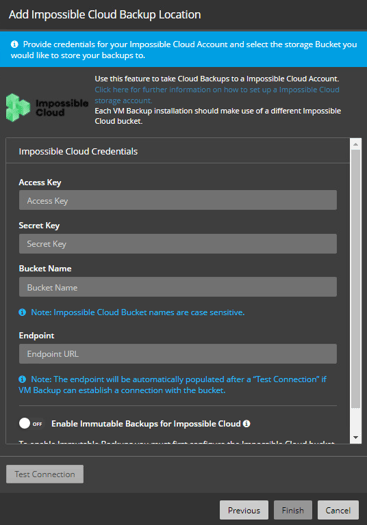Click the info icon in blue banner

14,44
